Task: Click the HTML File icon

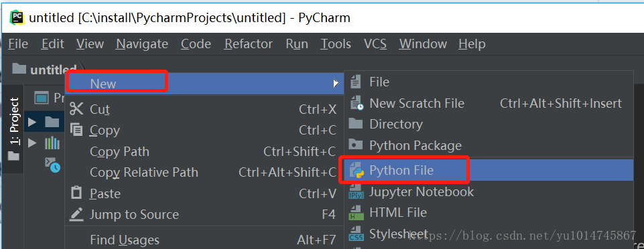Action: click(355, 212)
